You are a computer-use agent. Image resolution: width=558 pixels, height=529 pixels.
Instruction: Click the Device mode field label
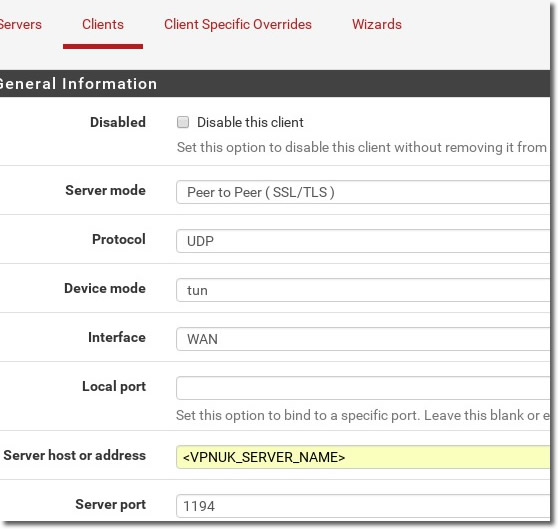point(105,288)
